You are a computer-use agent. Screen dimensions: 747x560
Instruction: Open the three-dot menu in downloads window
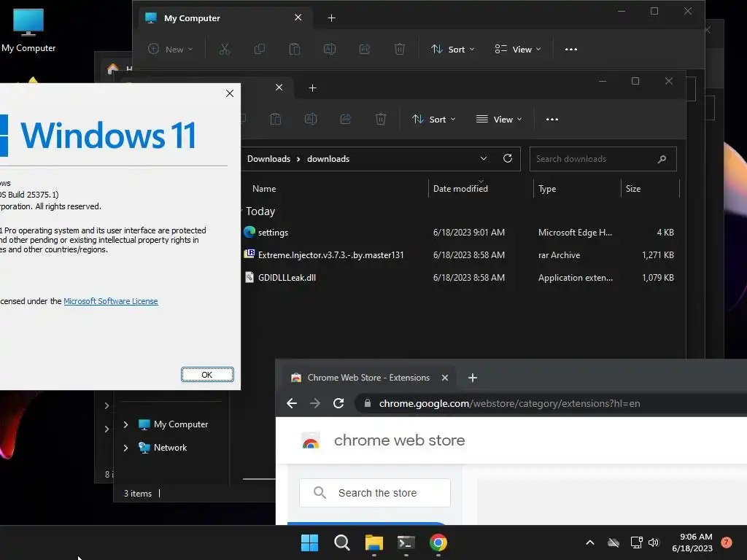click(x=551, y=119)
